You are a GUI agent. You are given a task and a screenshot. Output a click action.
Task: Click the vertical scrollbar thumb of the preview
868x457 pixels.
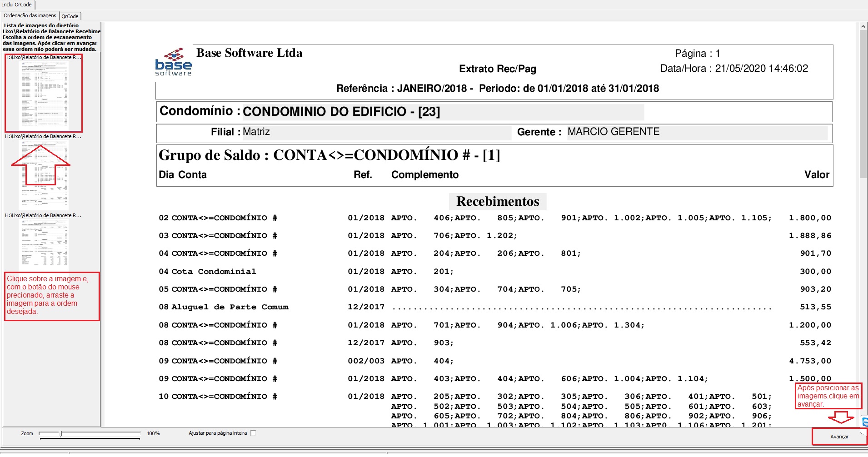863,104
